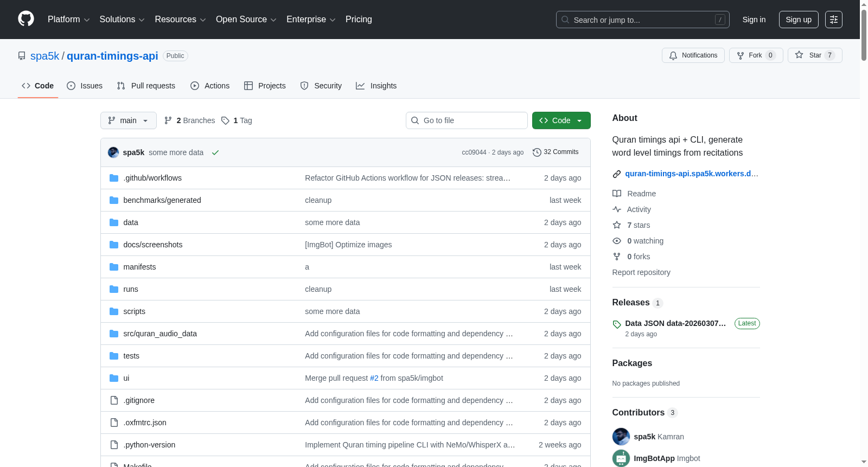Open the green Code dropdown button
Screen dimensions: 868x467
click(x=561, y=120)
